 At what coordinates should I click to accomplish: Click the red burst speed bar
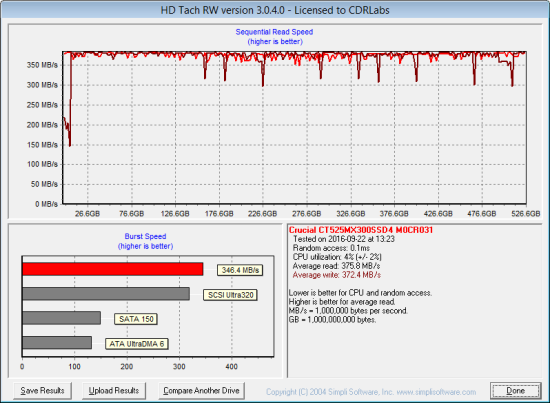pos(113,269)
